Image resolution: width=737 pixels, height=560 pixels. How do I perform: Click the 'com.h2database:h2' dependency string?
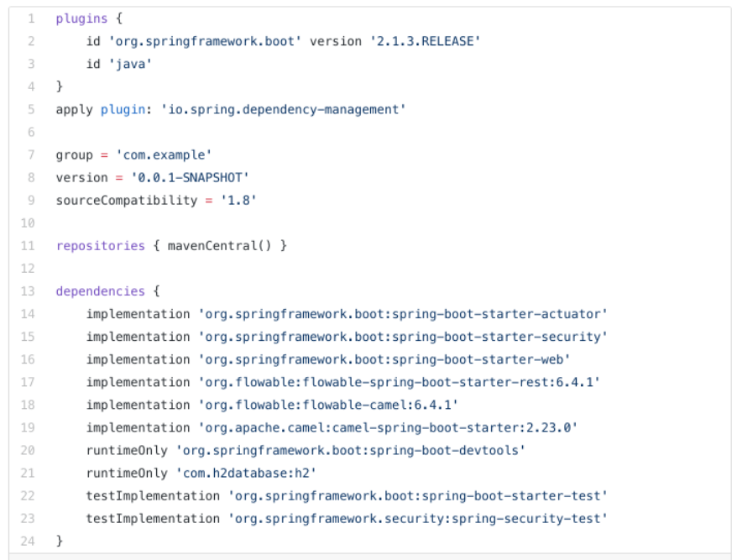click(x=246, y=473)
